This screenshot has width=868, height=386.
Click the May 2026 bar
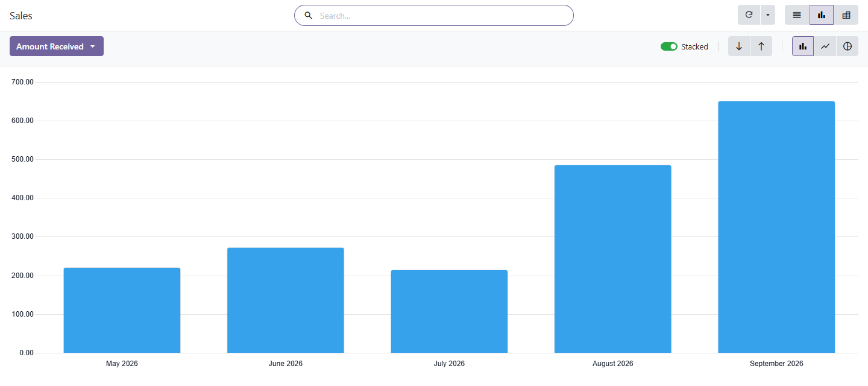122,310
